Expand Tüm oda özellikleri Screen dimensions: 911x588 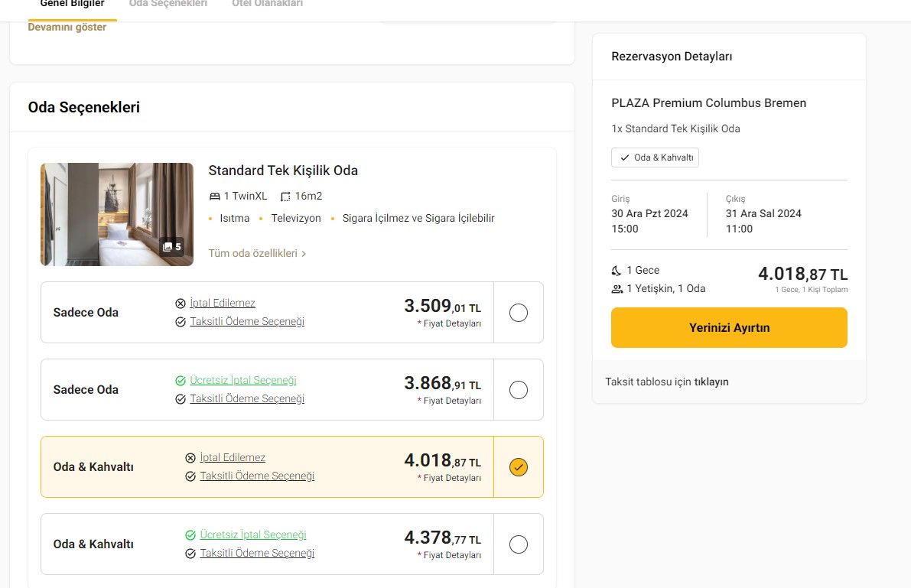pos(257,253)
